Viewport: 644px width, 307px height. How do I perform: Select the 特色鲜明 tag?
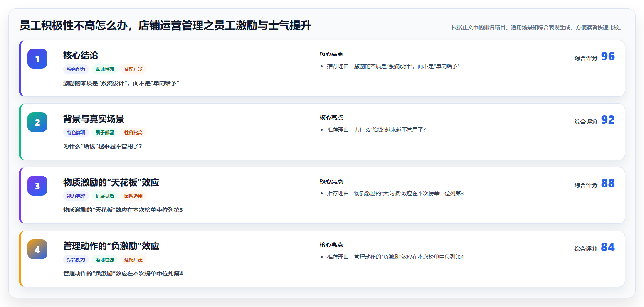tap(76, 133)
